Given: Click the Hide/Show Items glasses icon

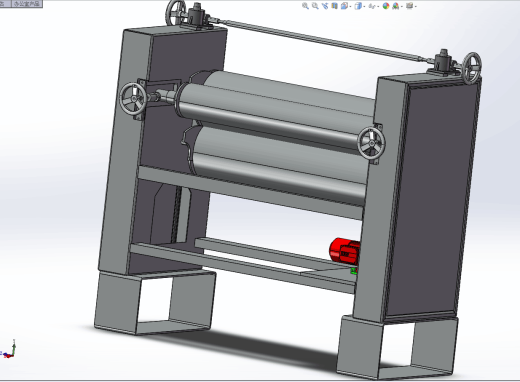Looking at the screenshot, I should click(372, 6).
